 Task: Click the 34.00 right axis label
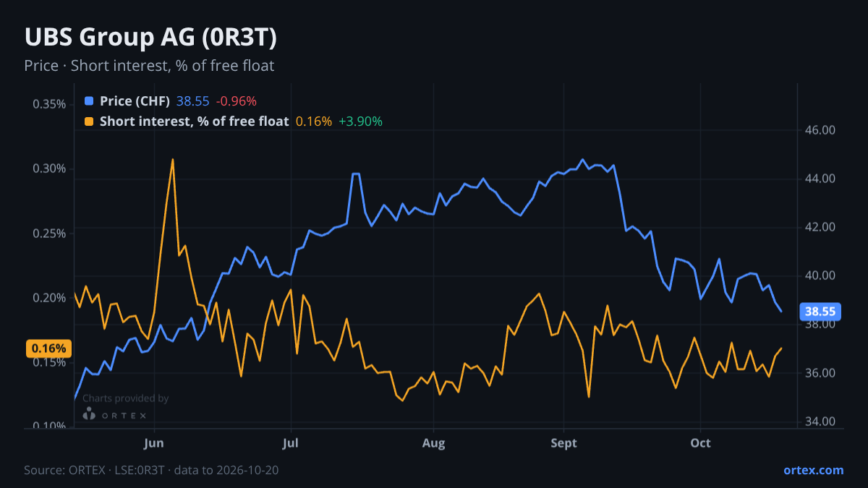tap(820, 421)
